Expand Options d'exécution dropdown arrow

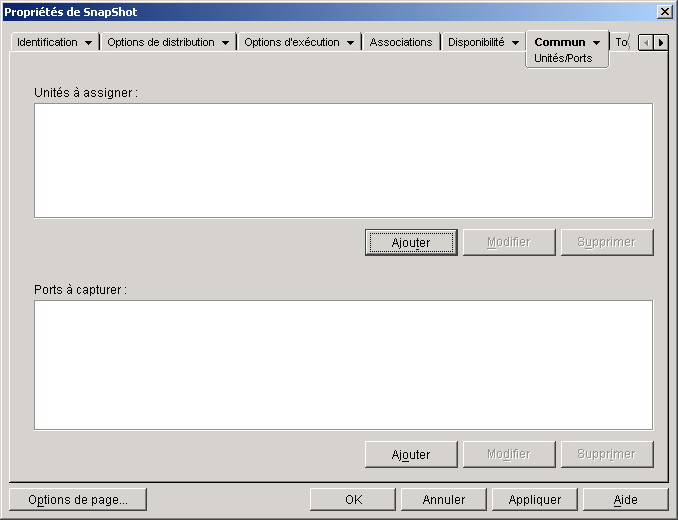pyautogui.click(x=350, y=43)
